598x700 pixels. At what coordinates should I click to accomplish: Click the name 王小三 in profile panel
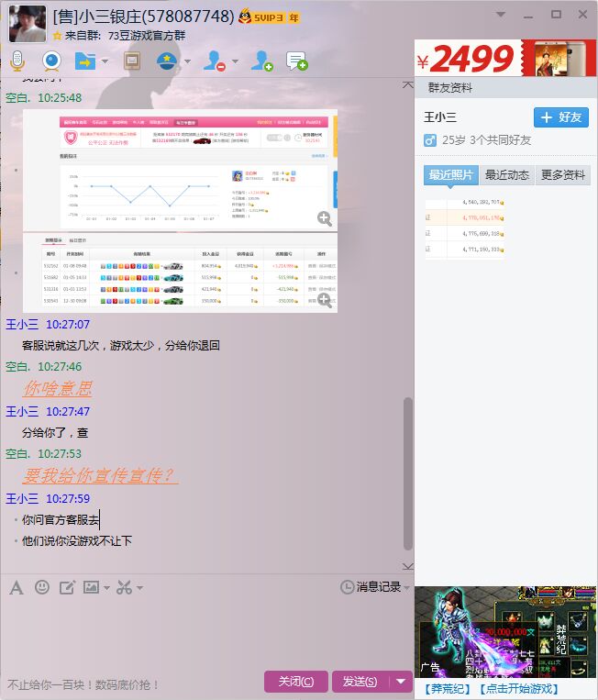pos(440,117)
